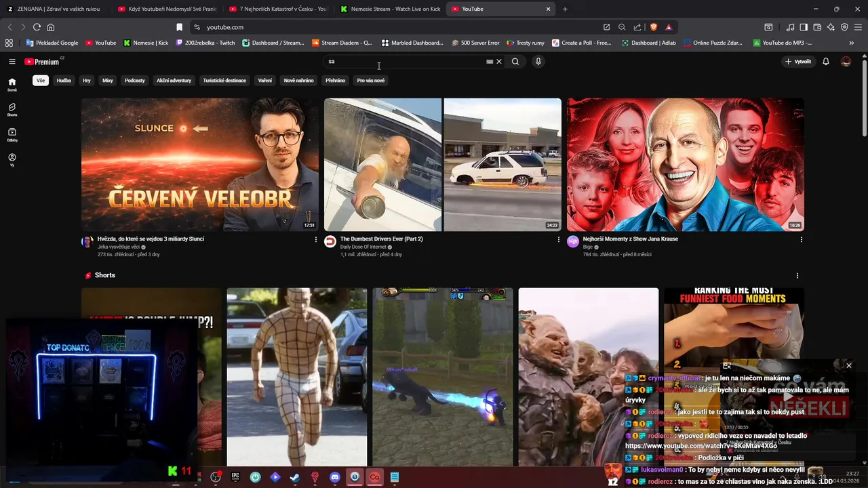Open the YouTube hamburger guide menu

tap(12, 62)
